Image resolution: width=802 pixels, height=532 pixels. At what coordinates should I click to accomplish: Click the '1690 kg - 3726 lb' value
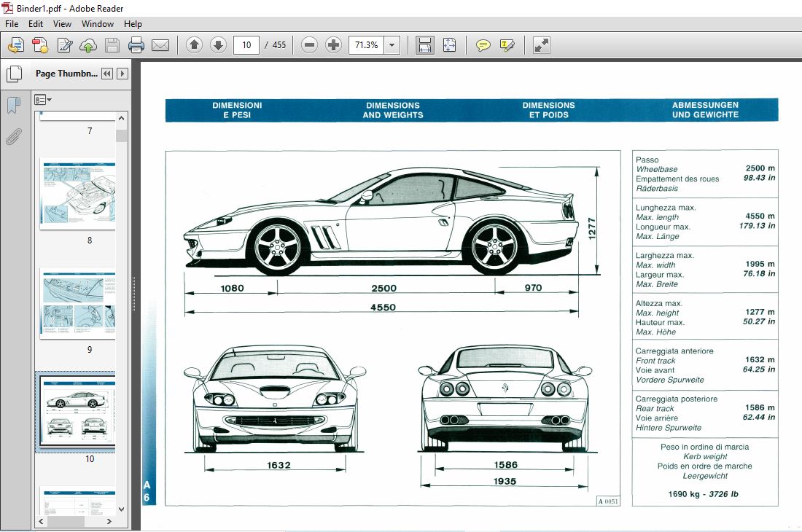pos(703,494)
